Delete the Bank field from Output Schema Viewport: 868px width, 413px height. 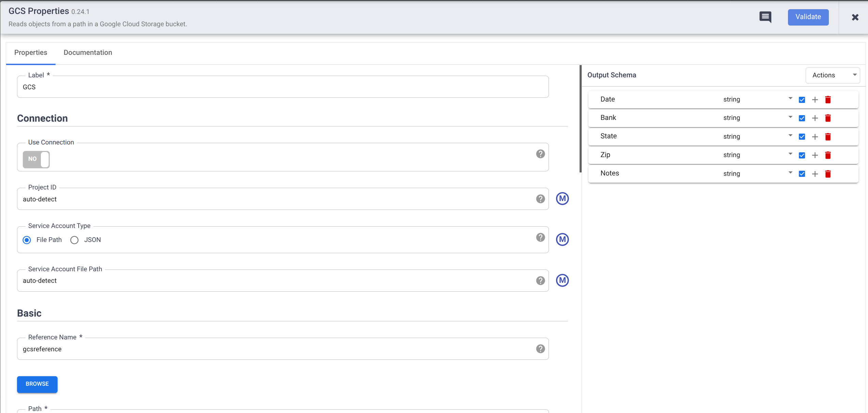tap(828, 118)
